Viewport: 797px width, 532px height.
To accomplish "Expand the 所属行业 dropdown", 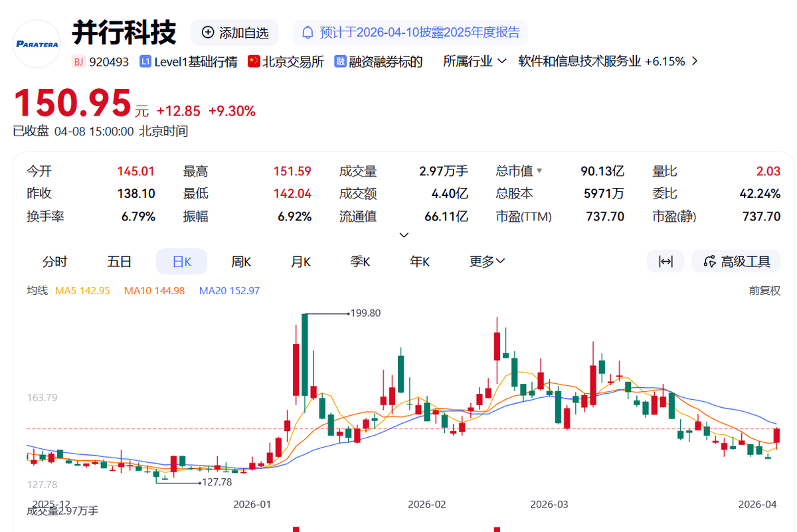I will tap(474, 62).
